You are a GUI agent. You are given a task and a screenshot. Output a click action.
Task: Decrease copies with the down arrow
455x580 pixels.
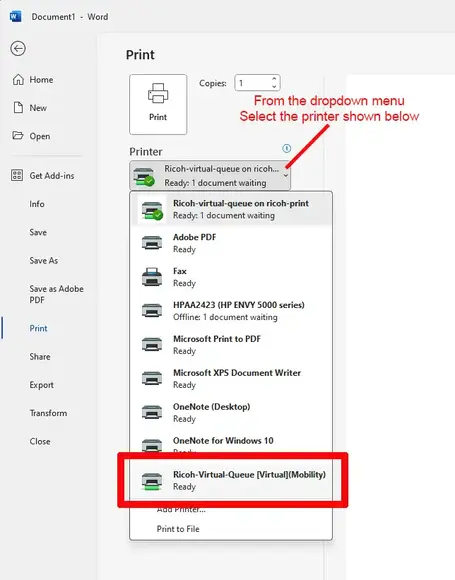tap(274, 87)
